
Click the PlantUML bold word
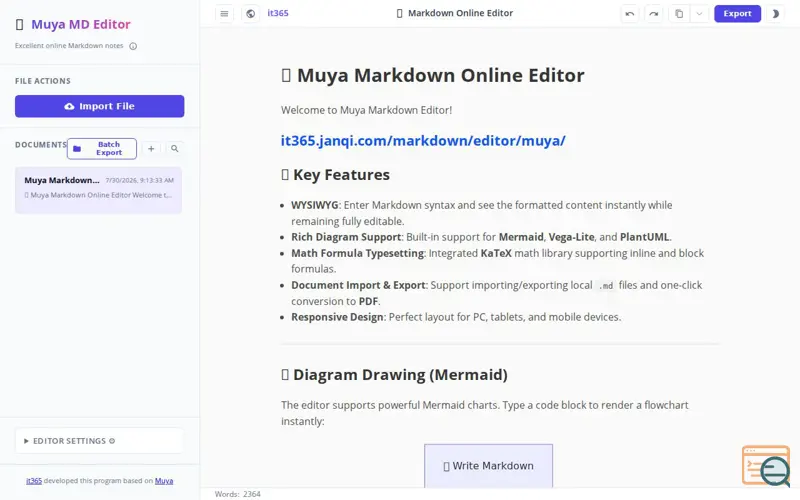click(x=644, y=237)
